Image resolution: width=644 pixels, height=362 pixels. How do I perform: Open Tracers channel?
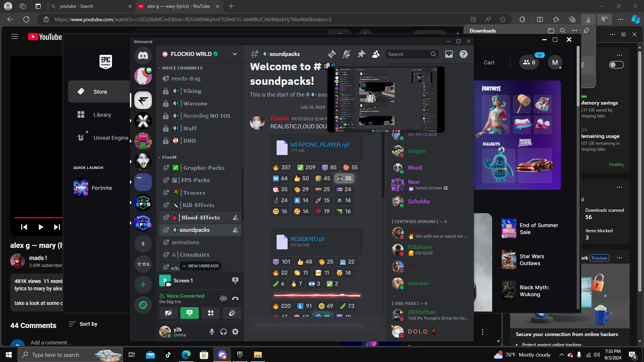(200, 193)
